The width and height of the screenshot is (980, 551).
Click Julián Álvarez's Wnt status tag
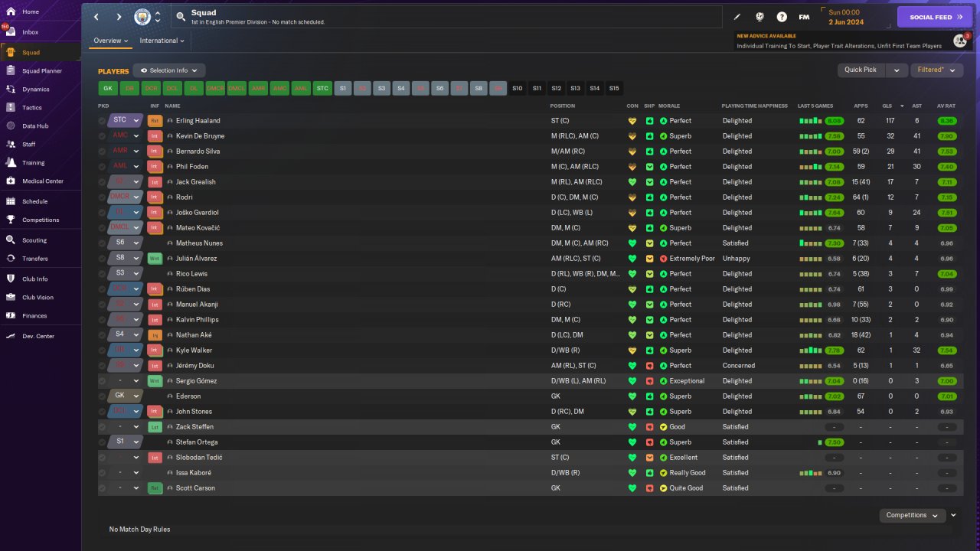[x=155, y=259]
